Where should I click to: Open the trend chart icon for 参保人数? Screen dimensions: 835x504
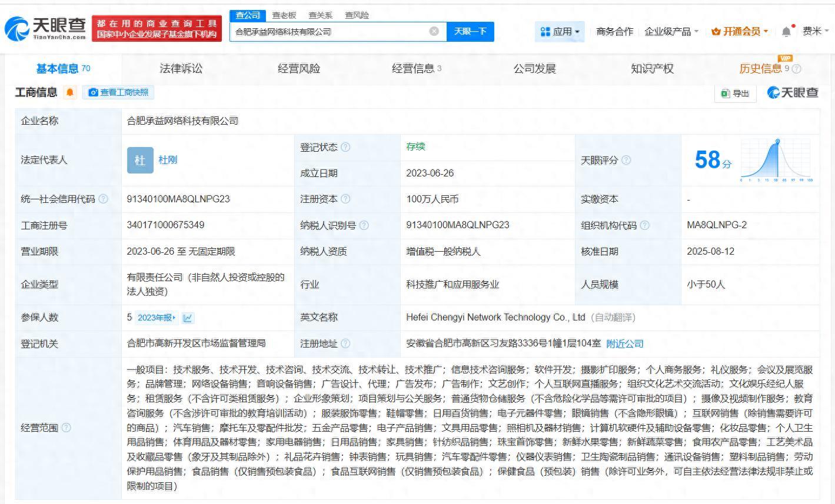pyautogui.click(x=188, y=318)
